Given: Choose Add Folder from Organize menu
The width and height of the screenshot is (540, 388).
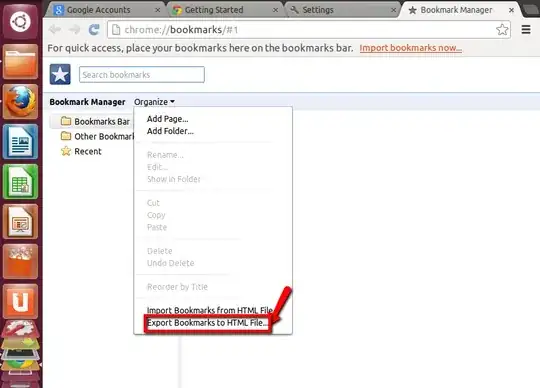Looking at the screenshot, I should tap(170, 131).
